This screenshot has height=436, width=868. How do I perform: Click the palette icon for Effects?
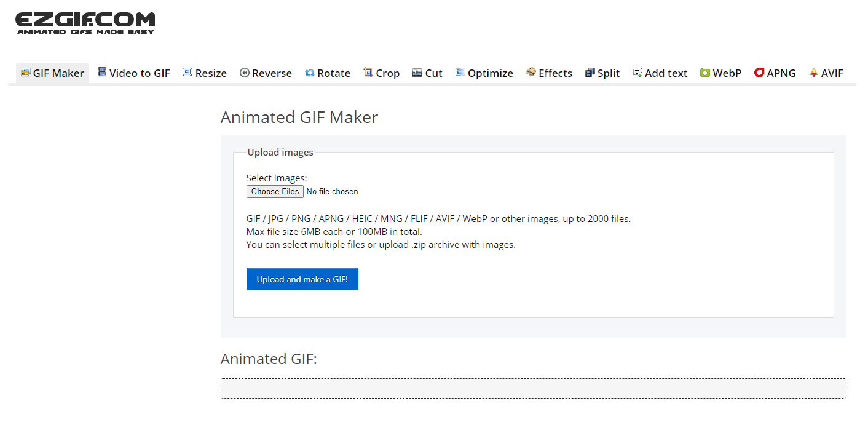531,73
